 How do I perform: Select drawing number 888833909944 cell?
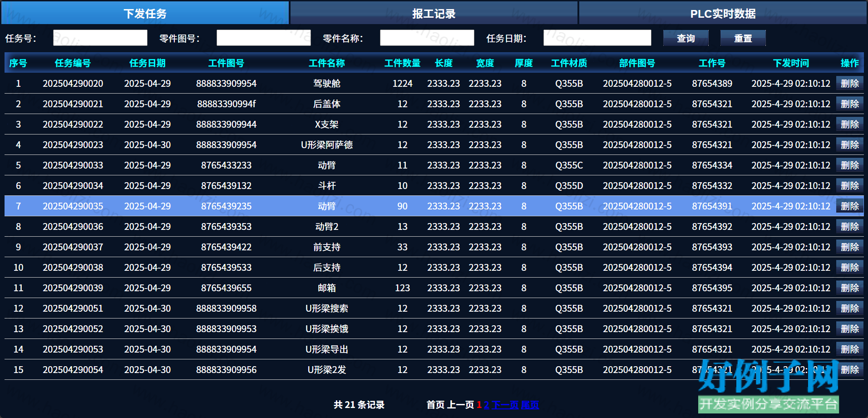226,124
